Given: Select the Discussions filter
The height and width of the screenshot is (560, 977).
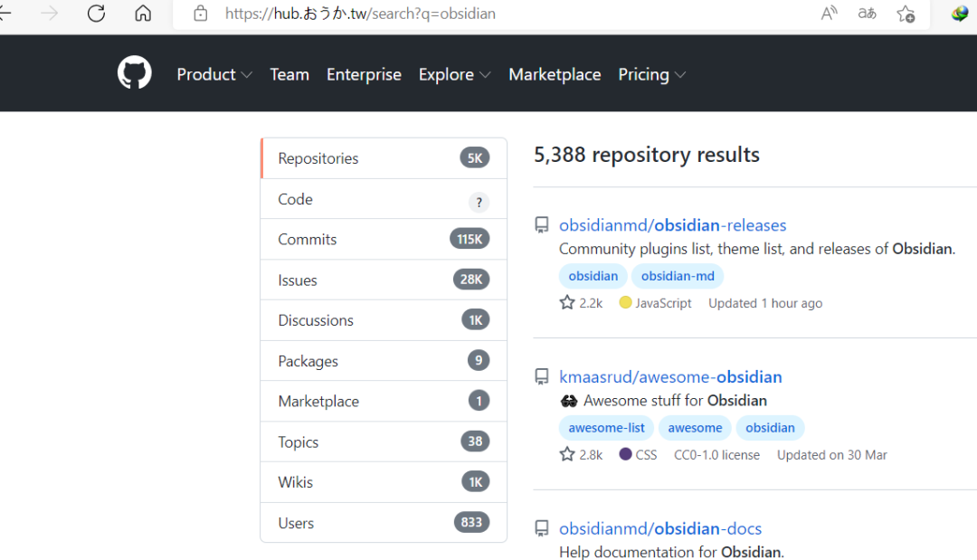Looking at the screenshot, I should coord(384,320).
